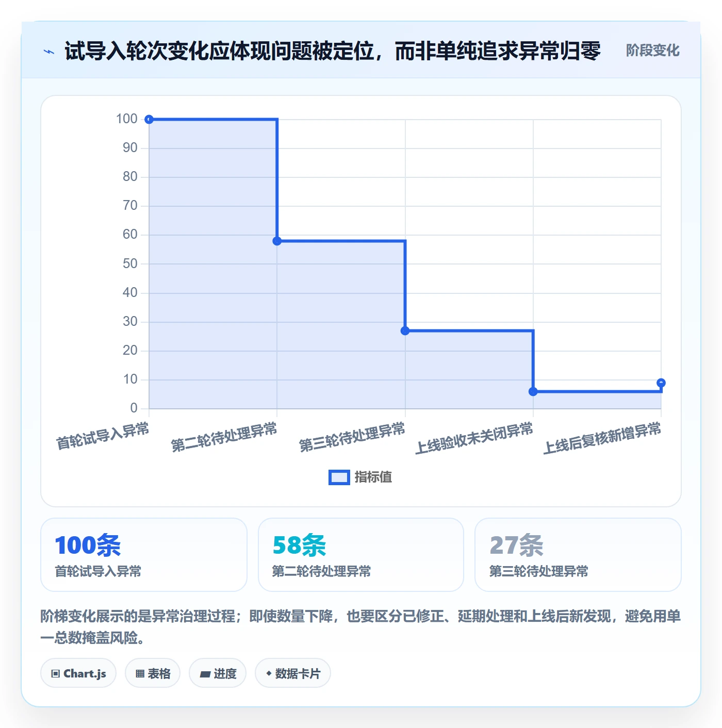722x728 pixels.
Task: Click the 上线后复核新增异常 axis label
Action: [x=602, y=438]
